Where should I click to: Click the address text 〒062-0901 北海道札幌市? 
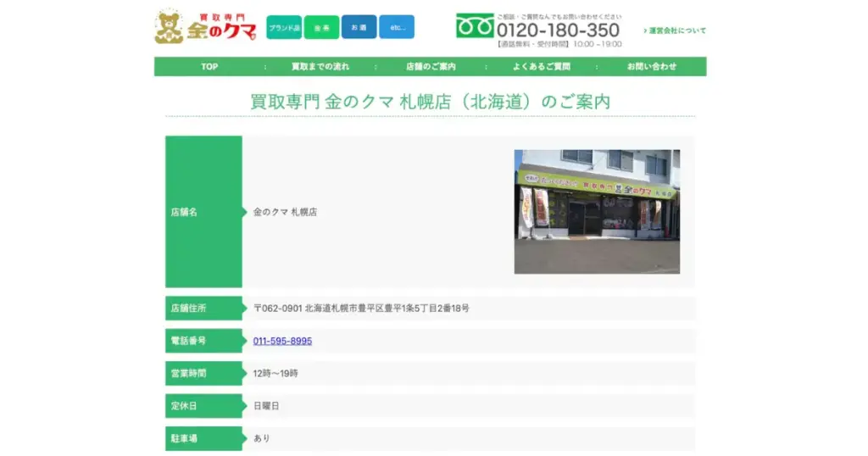(x=361, y=309)
